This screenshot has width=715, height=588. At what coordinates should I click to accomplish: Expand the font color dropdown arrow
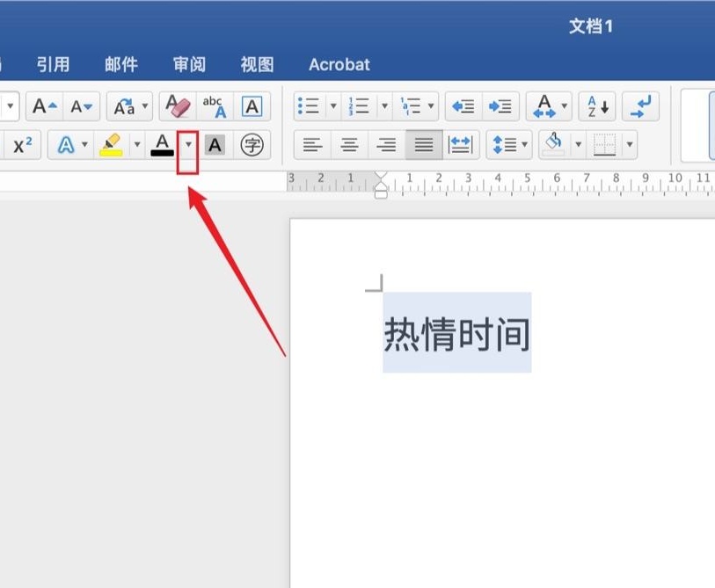188,145
